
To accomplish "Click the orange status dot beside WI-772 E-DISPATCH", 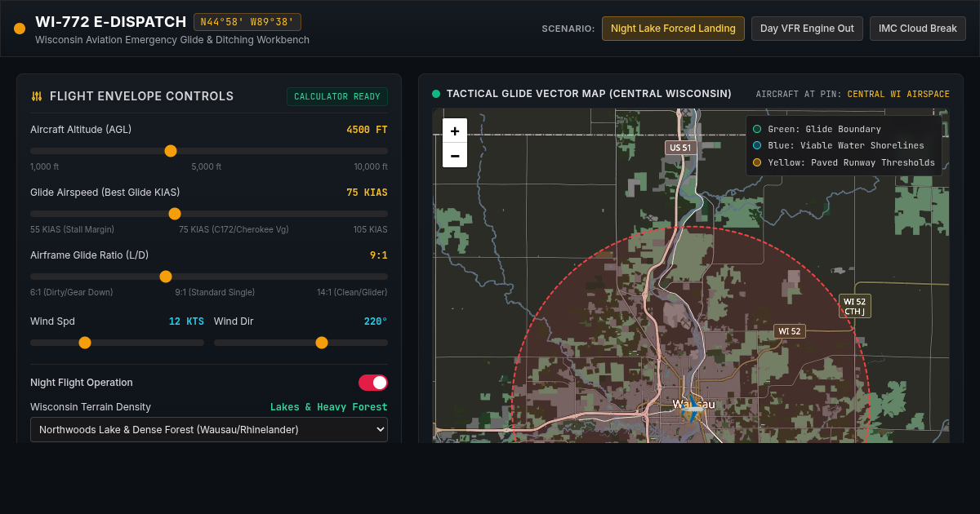I will (x=20, y=29).
